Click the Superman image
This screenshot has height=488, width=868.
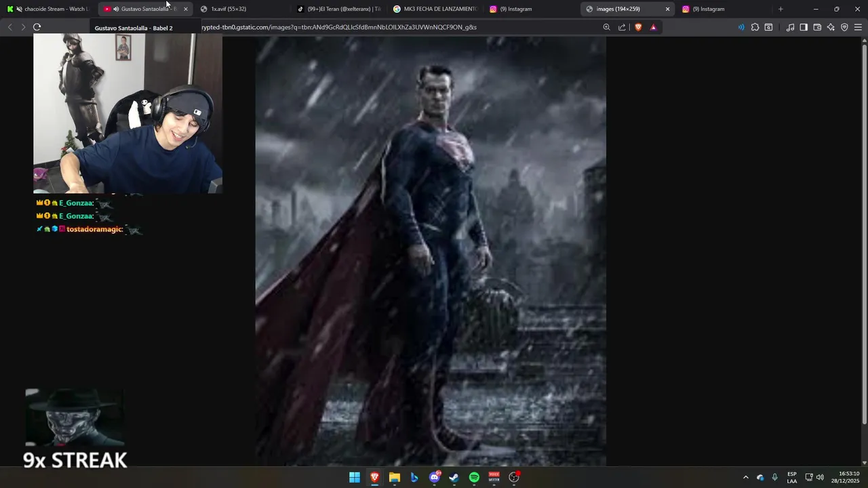tap(431, 251)
